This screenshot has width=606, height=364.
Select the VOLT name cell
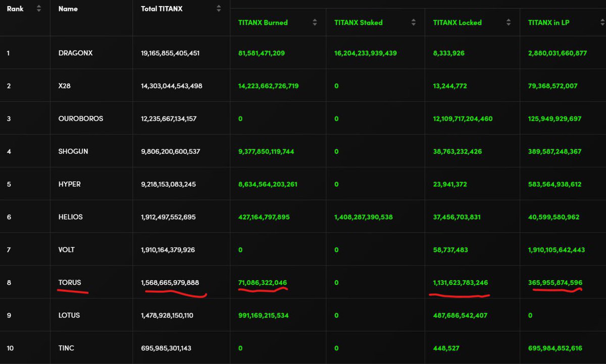point(67,250)
